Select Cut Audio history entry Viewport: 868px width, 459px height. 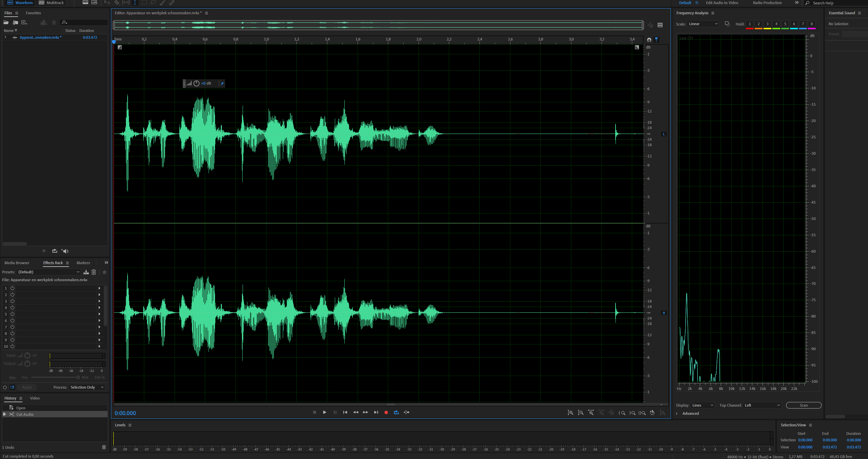tap(25, 414)
